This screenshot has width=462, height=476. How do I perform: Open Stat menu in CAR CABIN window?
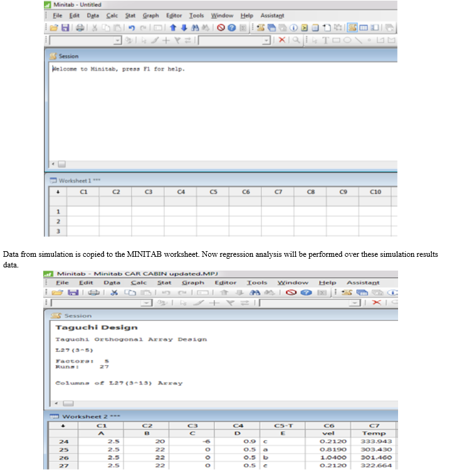(x=164, y=282)
